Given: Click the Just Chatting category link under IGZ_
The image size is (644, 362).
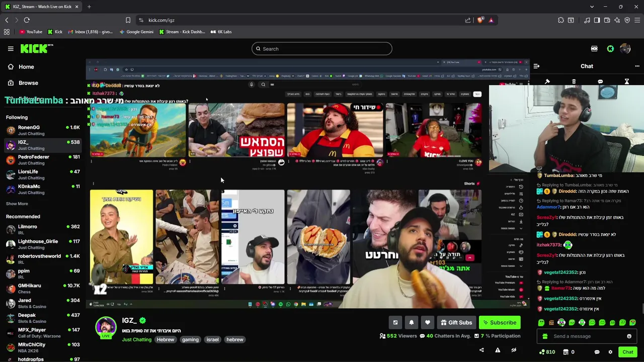Looking at the screenshot, I should pos(136,339).
